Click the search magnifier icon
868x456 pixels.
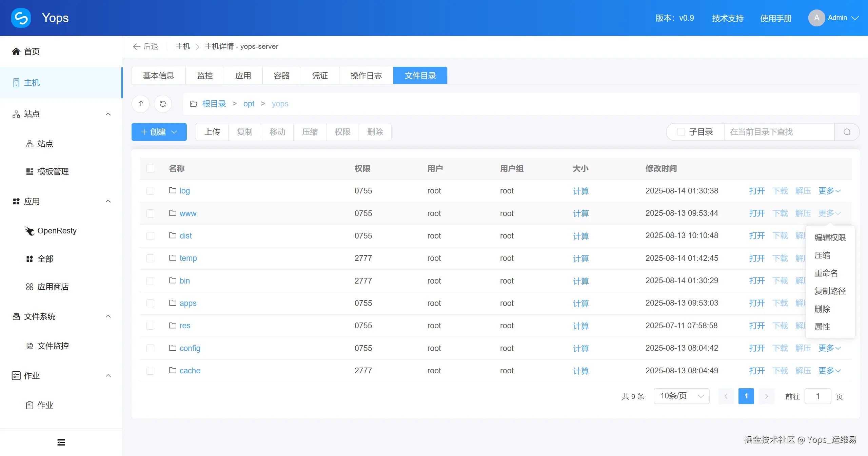point(847,132)
